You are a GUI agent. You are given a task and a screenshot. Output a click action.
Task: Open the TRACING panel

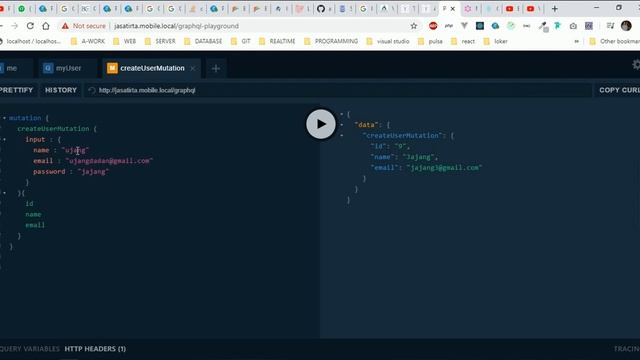[627, 349]
